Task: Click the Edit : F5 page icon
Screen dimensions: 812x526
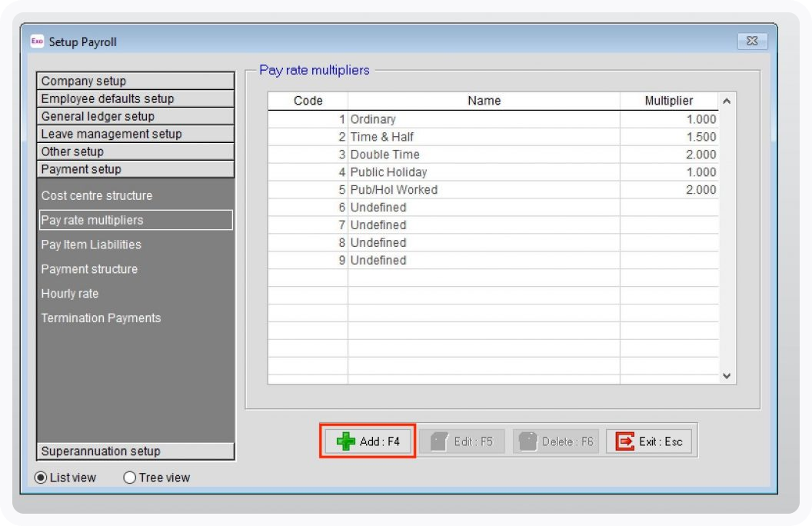Action: point(439,441)
